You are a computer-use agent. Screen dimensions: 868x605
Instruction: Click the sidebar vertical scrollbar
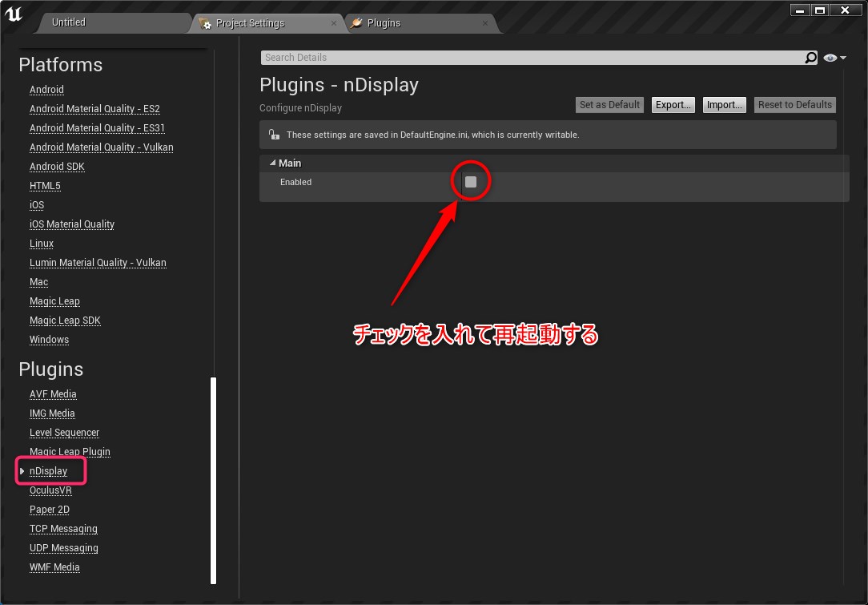coord(214,480)
